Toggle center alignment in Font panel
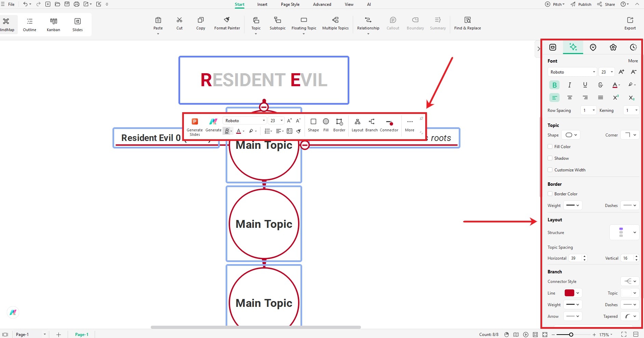 [570, 97]
